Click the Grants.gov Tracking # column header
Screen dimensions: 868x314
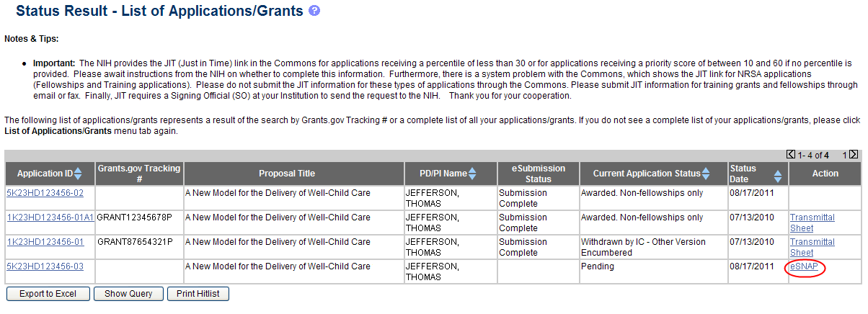[139, 173]
